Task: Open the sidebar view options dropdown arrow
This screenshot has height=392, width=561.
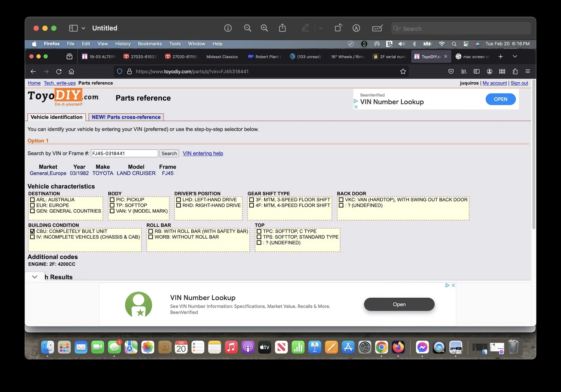Action: point(83,28)
